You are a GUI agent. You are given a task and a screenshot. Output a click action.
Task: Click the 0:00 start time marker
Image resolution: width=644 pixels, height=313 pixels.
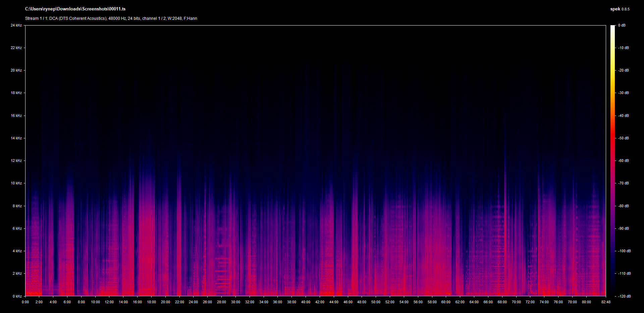25,302
